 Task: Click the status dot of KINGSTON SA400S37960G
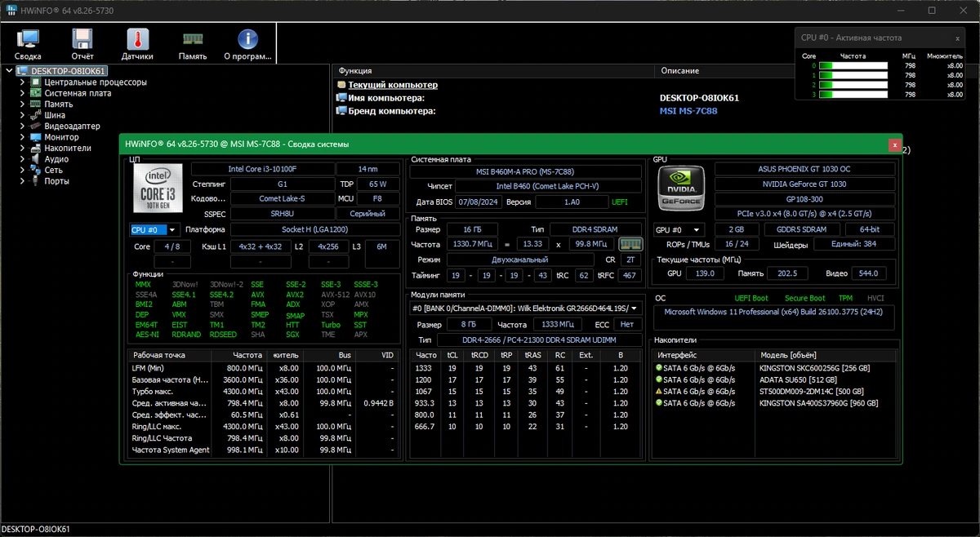coord(659,402)
